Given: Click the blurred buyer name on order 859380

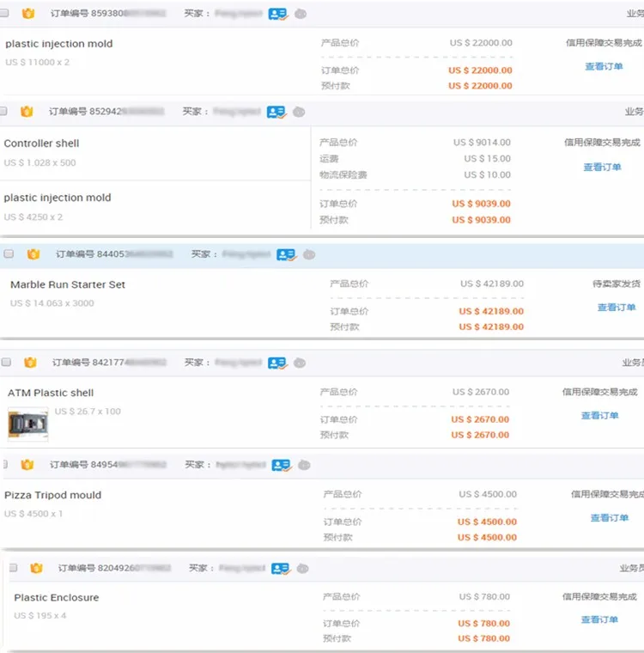Looking at the screenshot, I should [239, 14].
